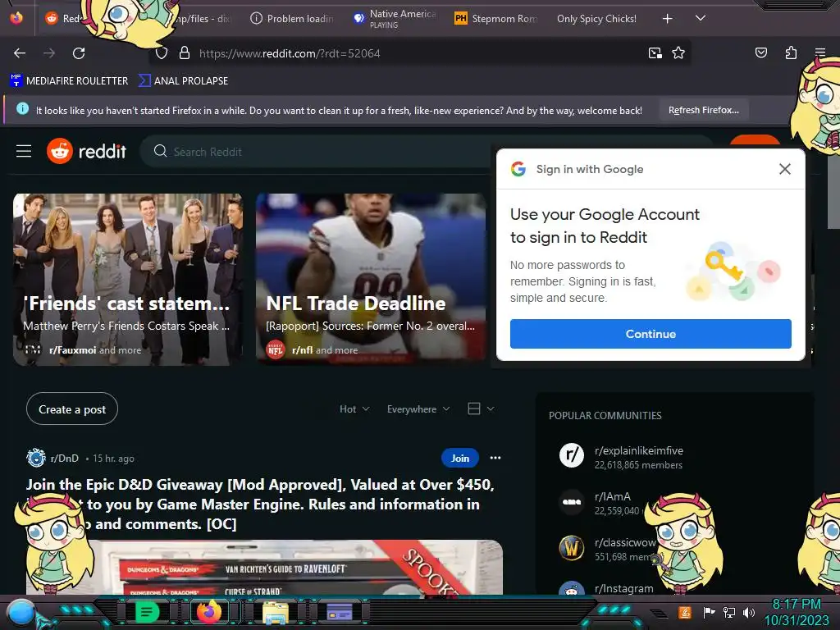The width and height of the screenshot is (840, 630).
Task: Switch to the Reddit tab
Action: tap(64, 19)
